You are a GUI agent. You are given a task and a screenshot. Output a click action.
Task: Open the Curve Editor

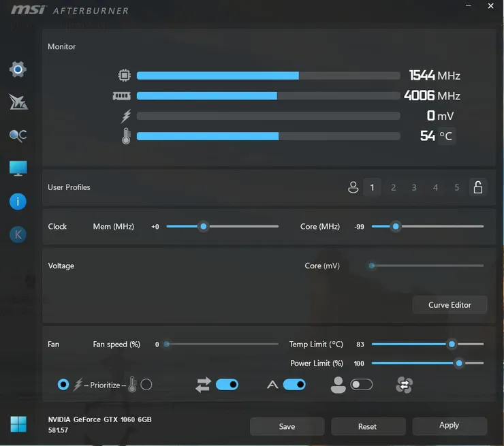(450, 304)
